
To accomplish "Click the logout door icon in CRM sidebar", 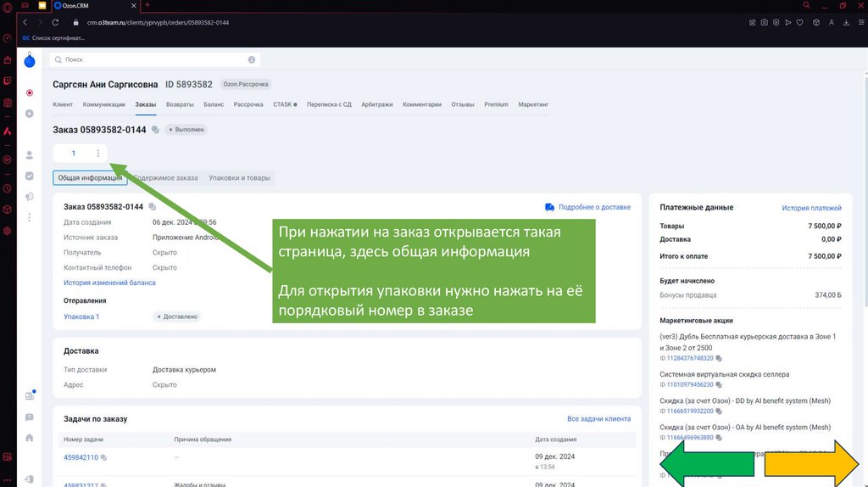I will tap(30, 479).
